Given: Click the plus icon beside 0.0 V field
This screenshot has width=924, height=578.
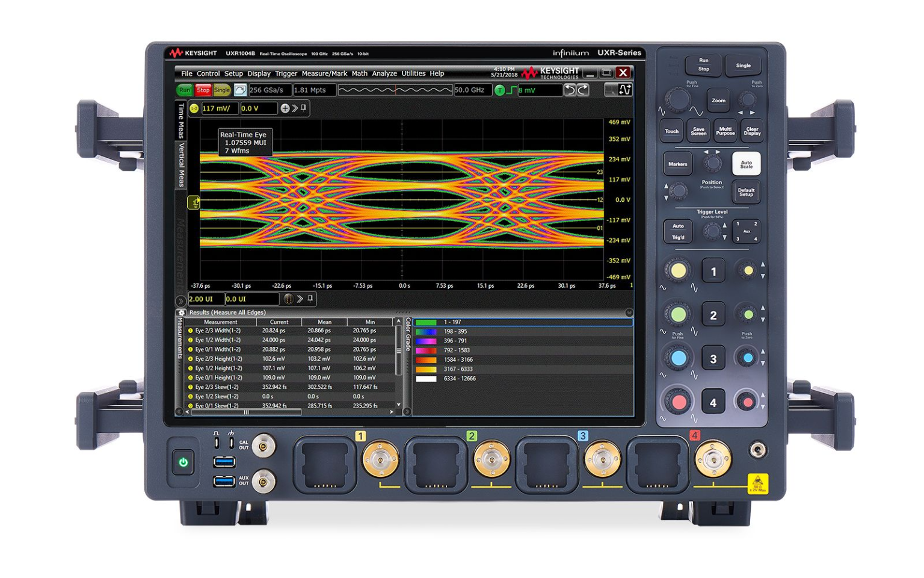Looking at the screenshot, I should (x=285, y=108).
